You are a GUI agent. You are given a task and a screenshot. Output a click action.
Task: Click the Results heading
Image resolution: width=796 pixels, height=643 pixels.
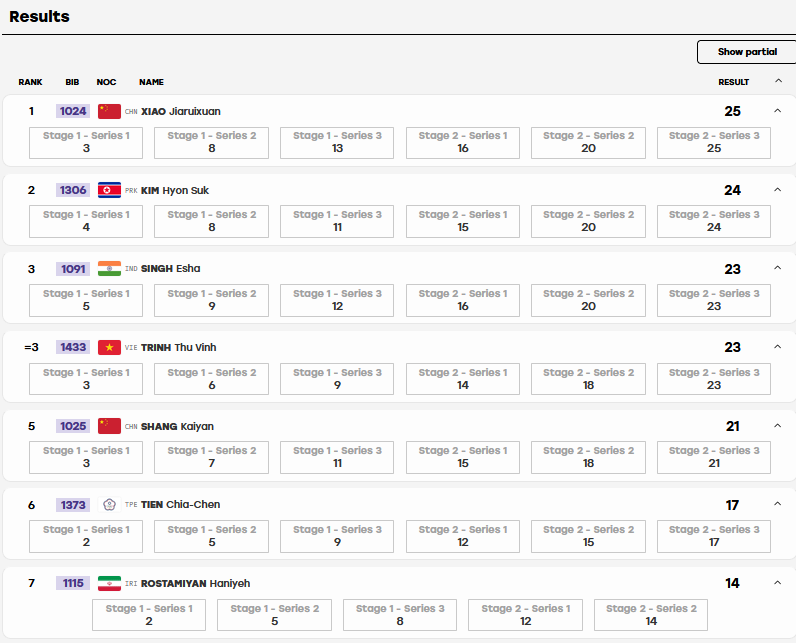pos(39,16)
